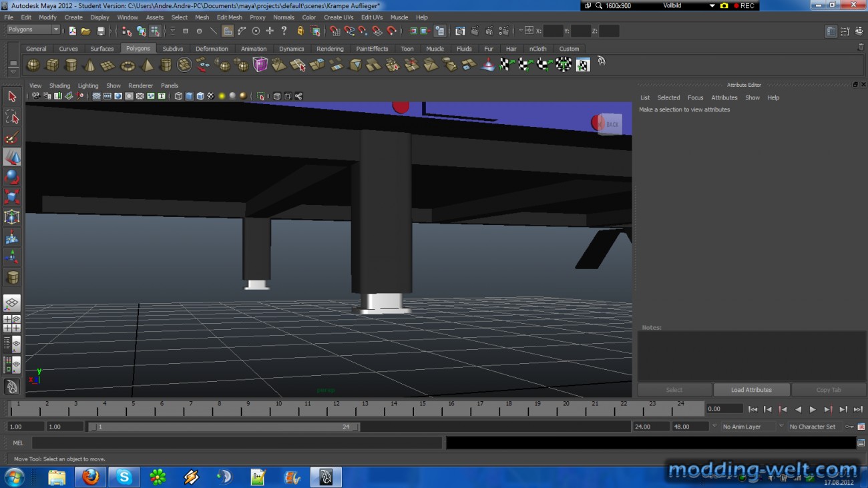Create a new scene file icon

click(x=72, y=31)
